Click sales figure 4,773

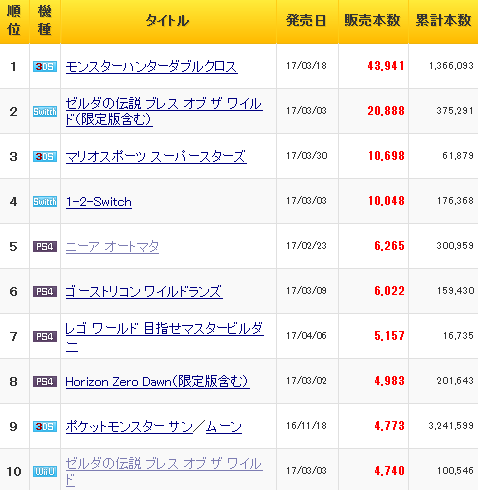coord(389,426)
